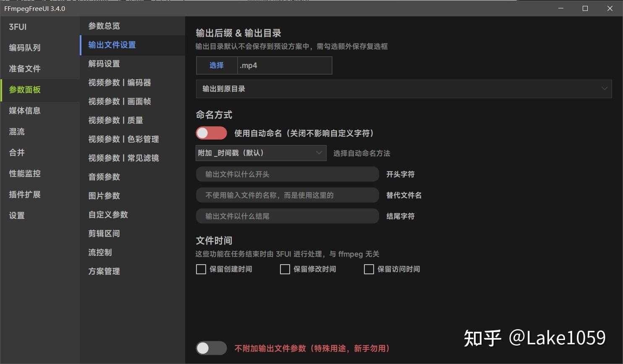Check 保留创建时间 checkbox
This screenshot has width=623, height=364.
coord(201,269)
